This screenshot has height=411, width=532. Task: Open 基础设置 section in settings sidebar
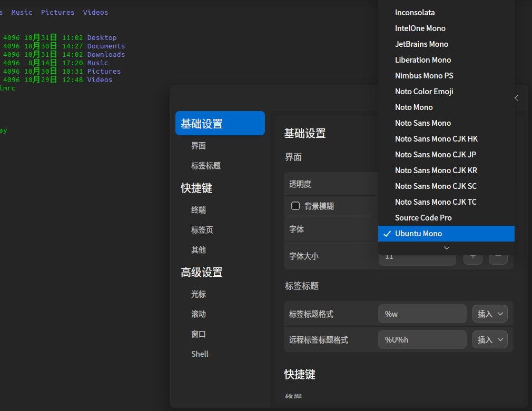(x=220, y=124)
